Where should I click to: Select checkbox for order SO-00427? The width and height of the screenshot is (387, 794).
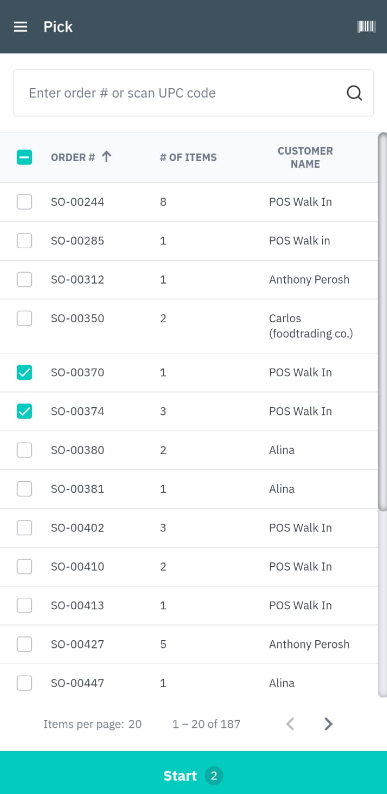click(x=24, y=644)
